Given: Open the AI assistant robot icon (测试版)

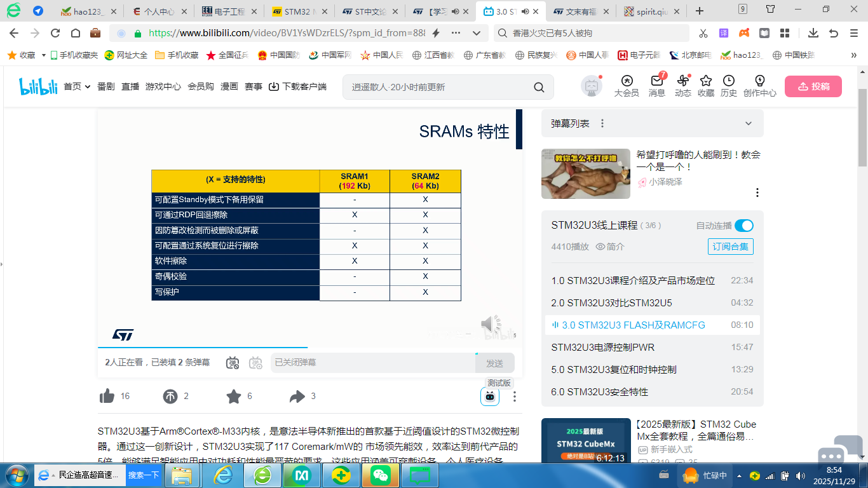Looking at the screenshot, I should [x=490, y=396].
